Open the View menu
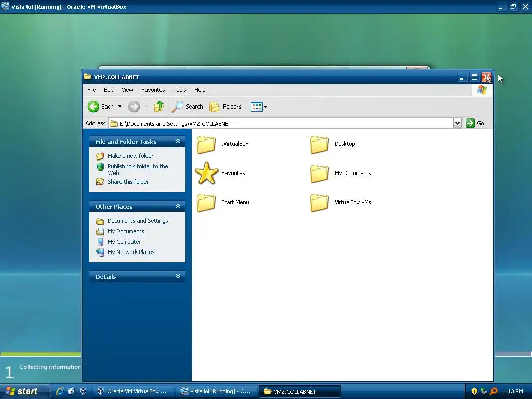This screenshot has height=399, width=532. [127, 90]
